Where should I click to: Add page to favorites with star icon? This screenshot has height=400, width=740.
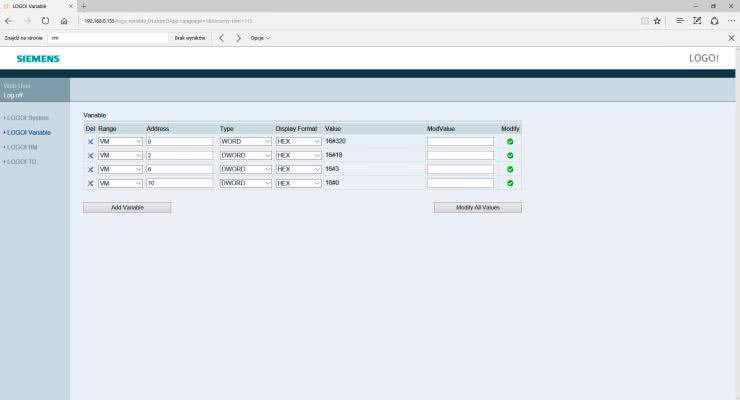click(x=657, y=20)
